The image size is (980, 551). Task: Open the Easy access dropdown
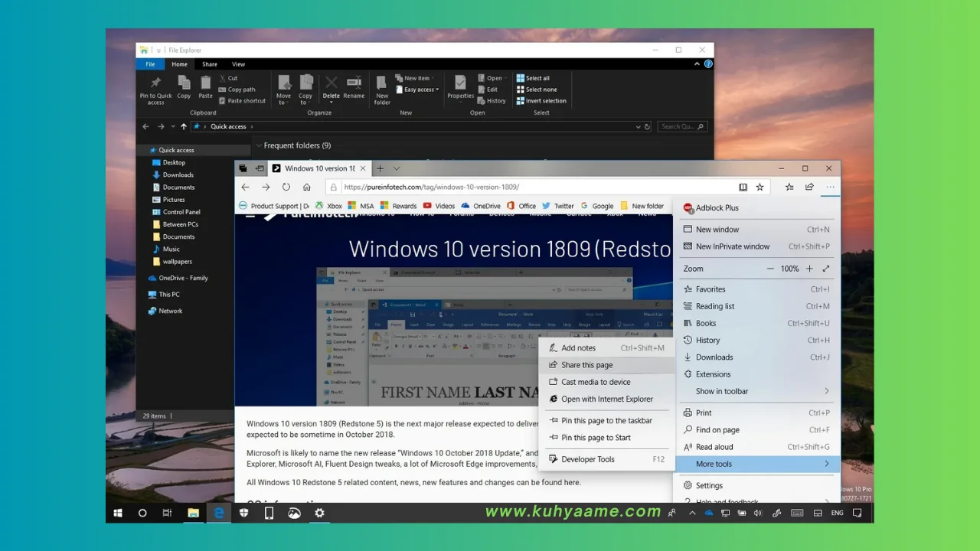coord(417,90)
